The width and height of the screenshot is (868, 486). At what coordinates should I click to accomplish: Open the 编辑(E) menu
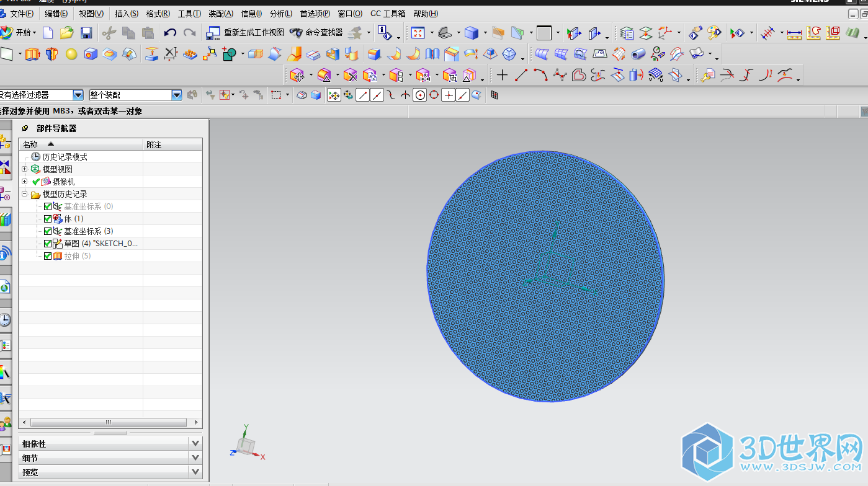tap(56, 14)
